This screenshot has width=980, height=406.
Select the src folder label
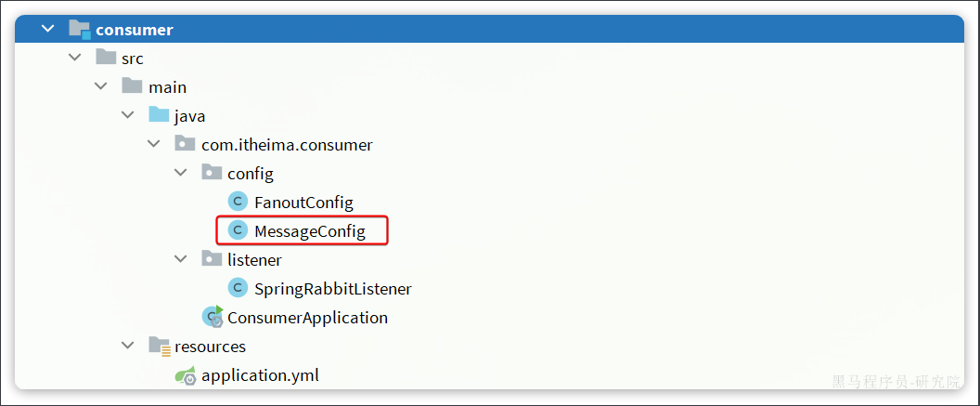click(x=133, y=59)
